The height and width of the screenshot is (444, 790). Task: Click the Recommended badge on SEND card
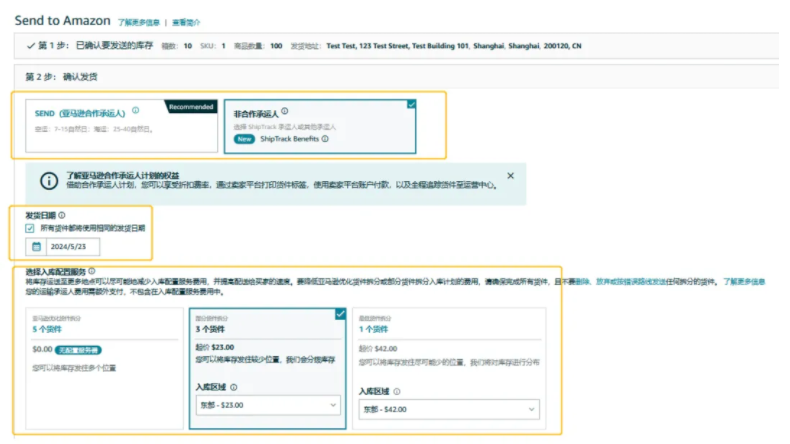(191, 107)
